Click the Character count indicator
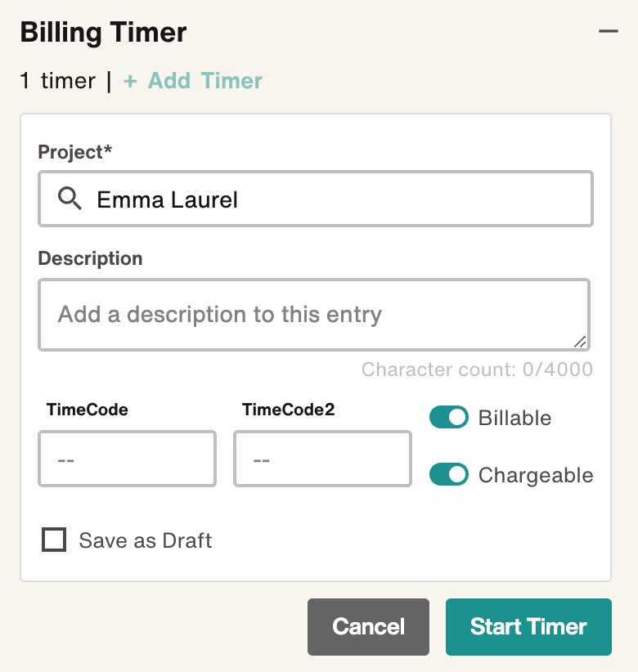Viewport: 638px width, 672px height. (x=477, y=369)
